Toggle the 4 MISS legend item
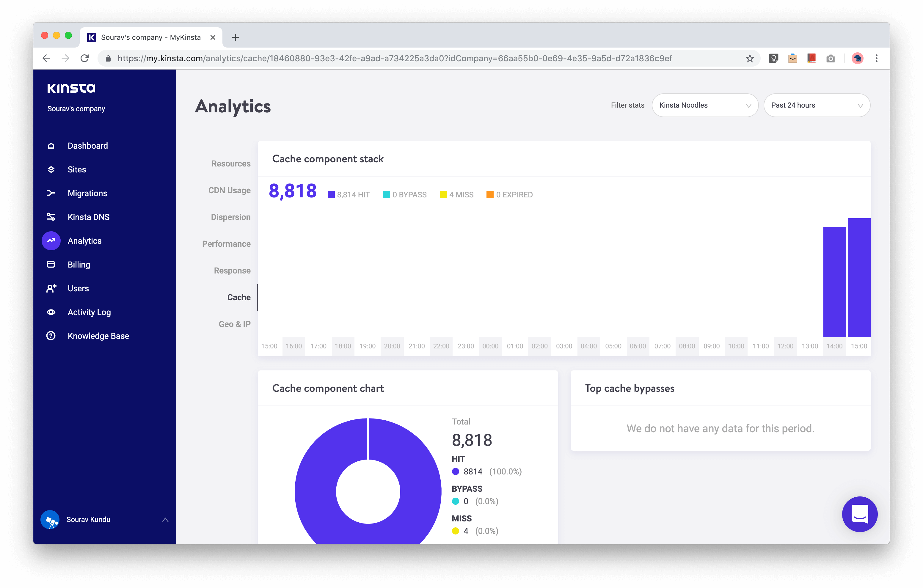 (x=457, y=194)
